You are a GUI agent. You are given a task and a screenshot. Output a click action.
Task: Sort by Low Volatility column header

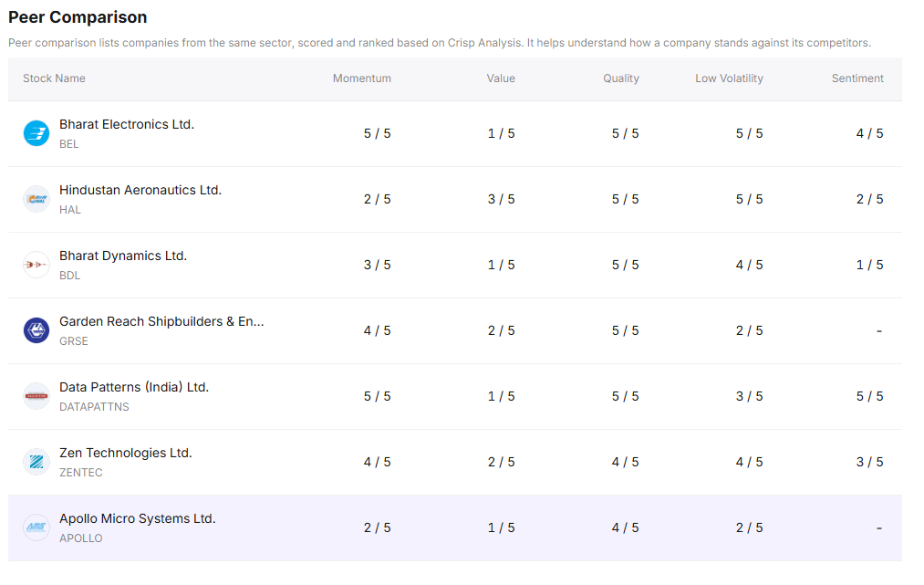point(729,78)
